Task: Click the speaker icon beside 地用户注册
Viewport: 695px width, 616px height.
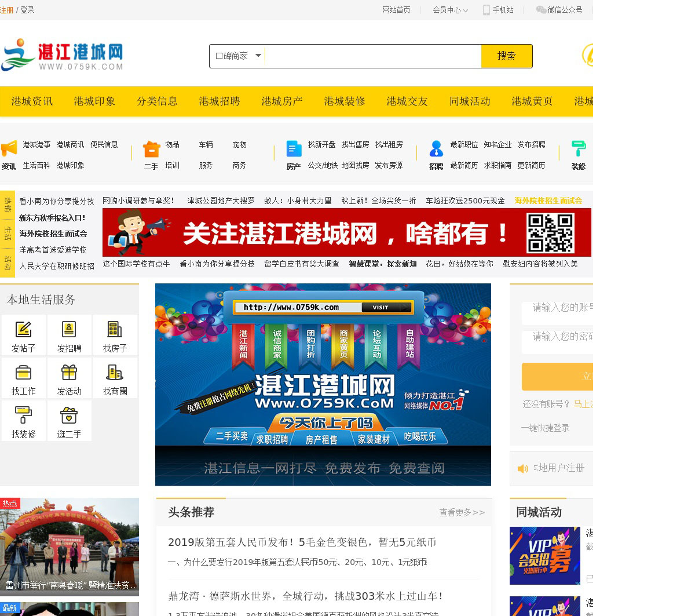Action: pos(523,468)
